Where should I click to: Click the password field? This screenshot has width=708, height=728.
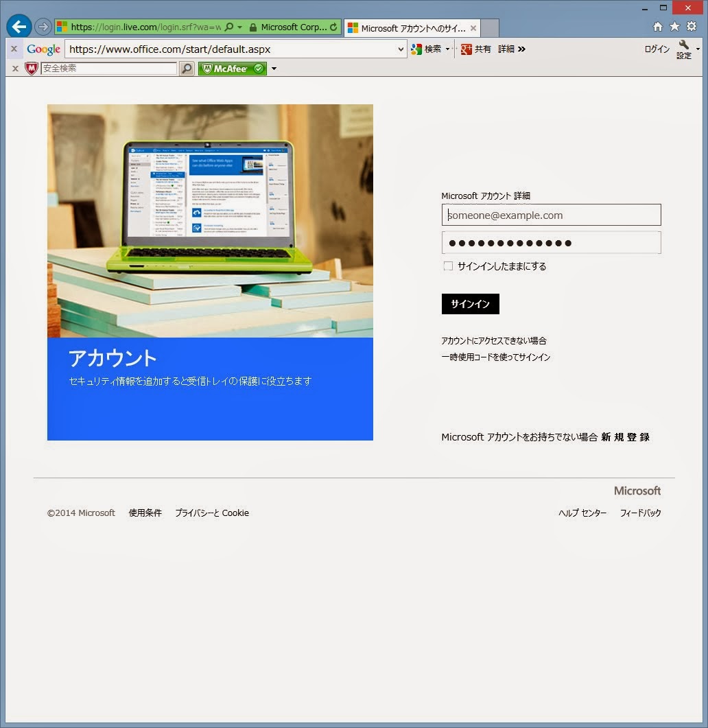click(x=551, y=243)
